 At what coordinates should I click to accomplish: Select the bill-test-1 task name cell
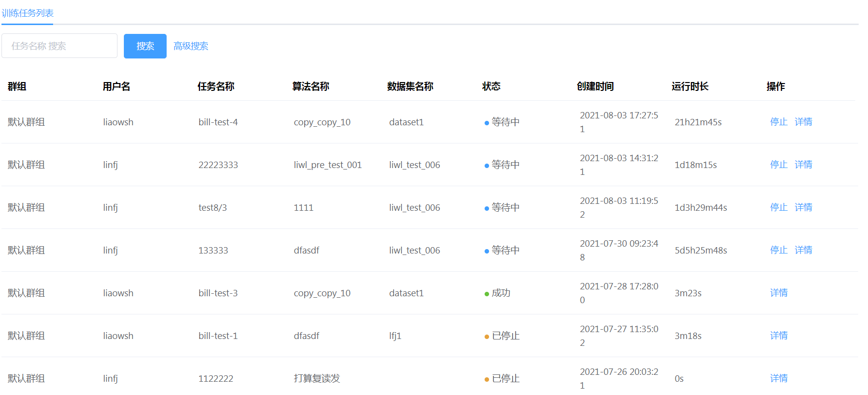[x=218, y=336]
